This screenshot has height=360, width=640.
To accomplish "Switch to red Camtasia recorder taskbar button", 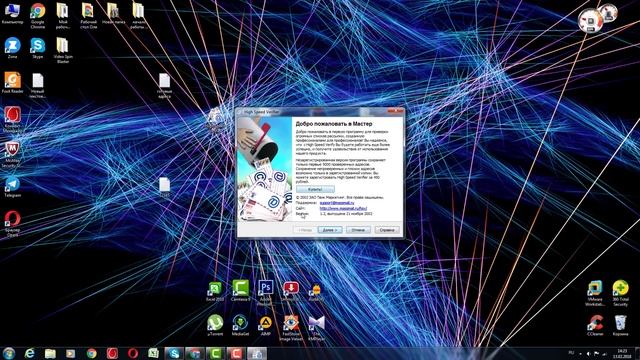I will click(x=236, y=353).
